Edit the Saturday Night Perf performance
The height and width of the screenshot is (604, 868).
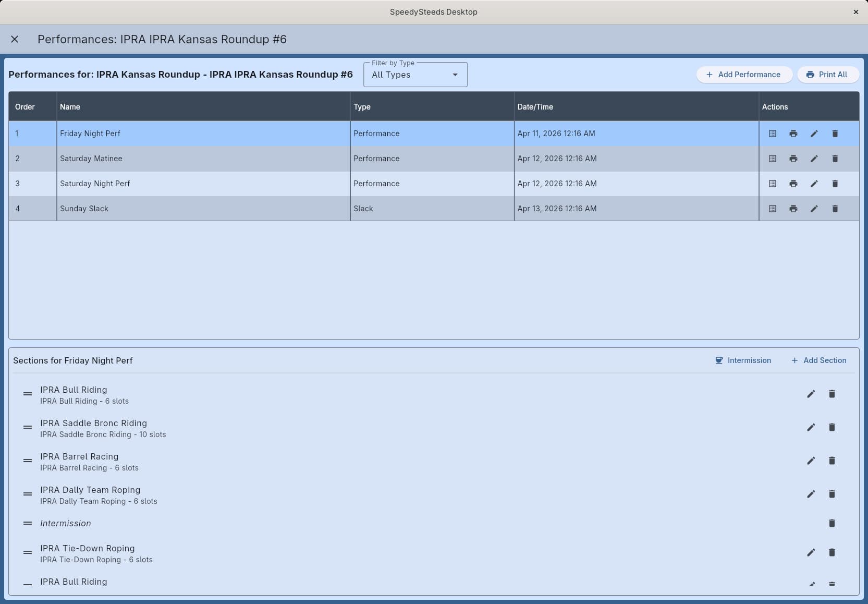tap(814, 184)
